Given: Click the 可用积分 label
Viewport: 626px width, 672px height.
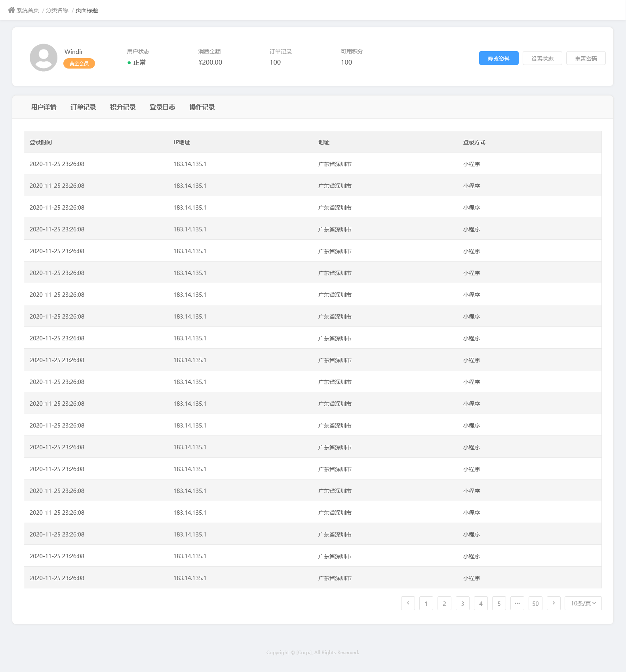Looking at the screenshot, I should [352, 52].
